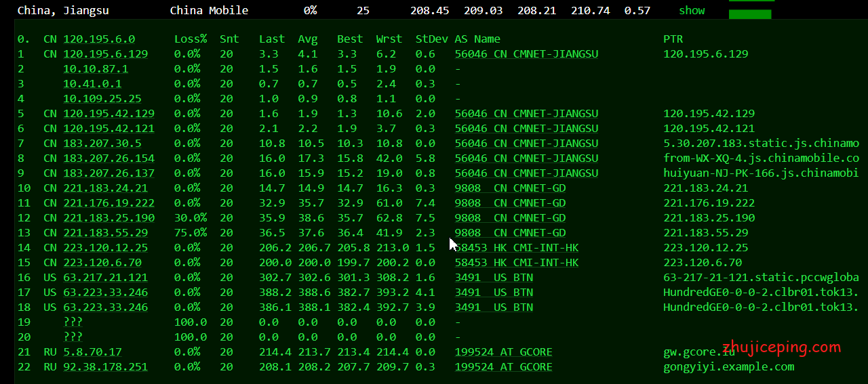Click the green latency bar beside "show"
The height and width of the screenshot is (384, 868).
[x=750, y=14]
